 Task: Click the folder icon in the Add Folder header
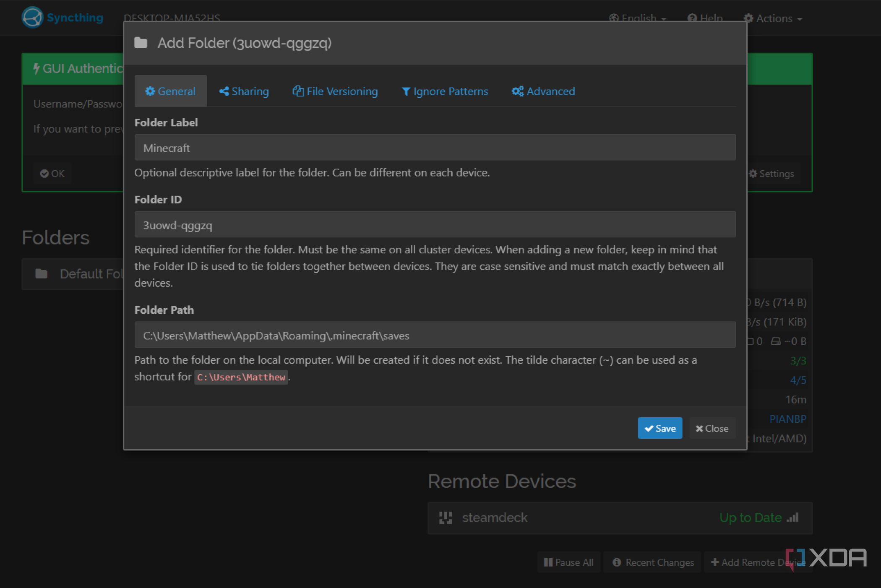(x=141, y=43)
